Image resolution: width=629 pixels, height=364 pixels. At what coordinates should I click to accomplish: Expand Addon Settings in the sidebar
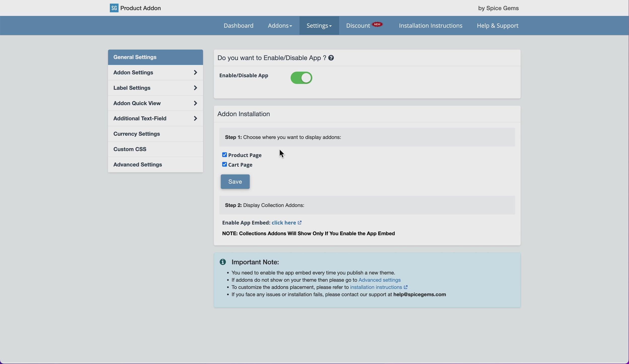coord(155,72)
